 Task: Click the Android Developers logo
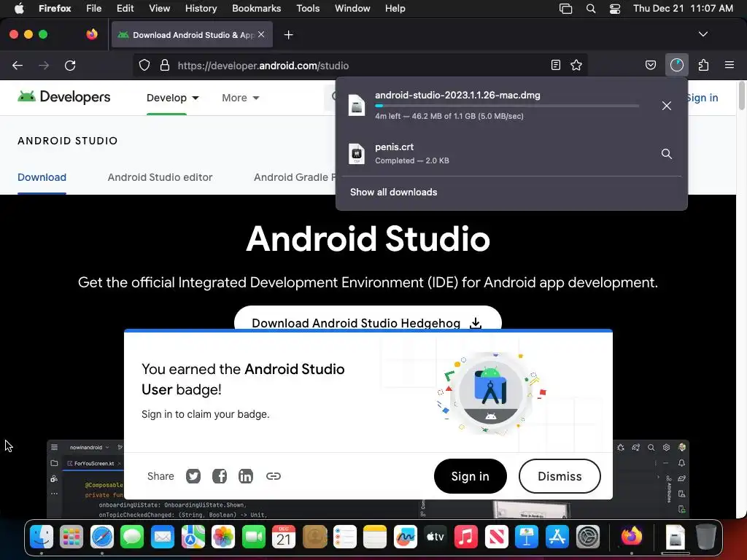[64, 97]
